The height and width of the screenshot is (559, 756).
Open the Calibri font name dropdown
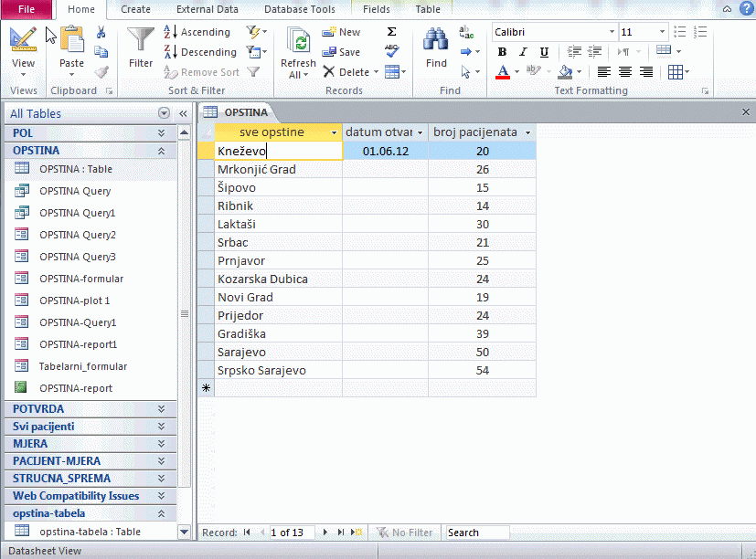click(x=612, y=32)
